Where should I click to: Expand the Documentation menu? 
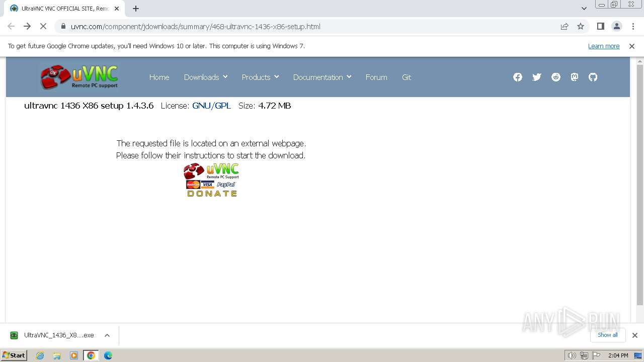click(x=322, y=77)
